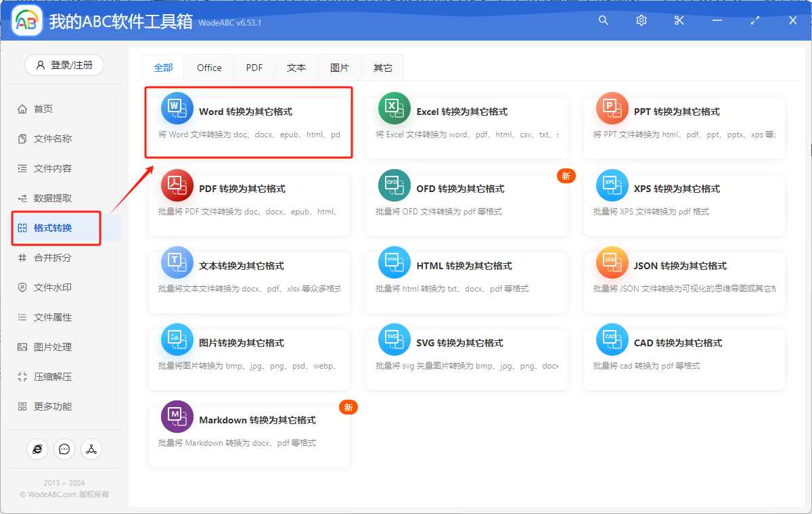Choose the purple Markdown conversion icon
This screenshot has height=514, width=812.
177,417
